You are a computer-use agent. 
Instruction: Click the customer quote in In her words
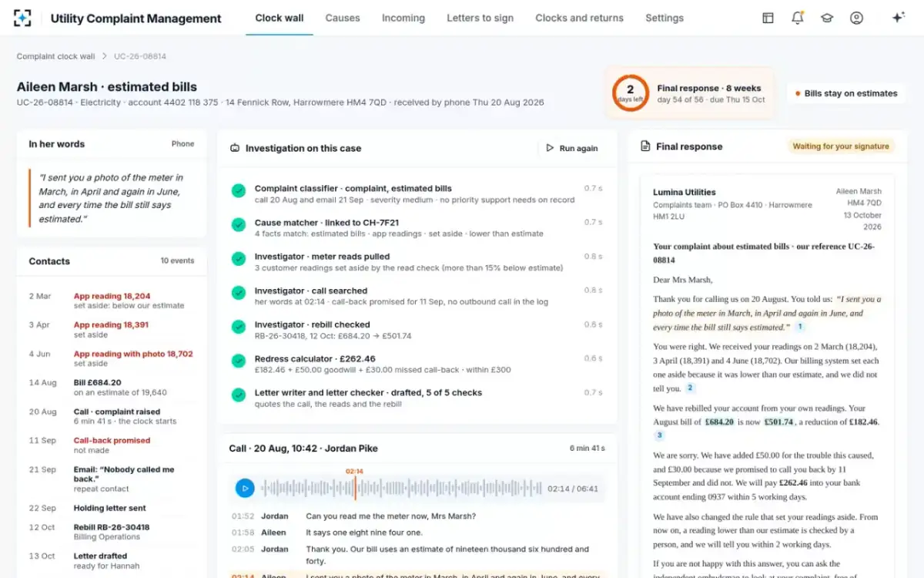[112, 198]
